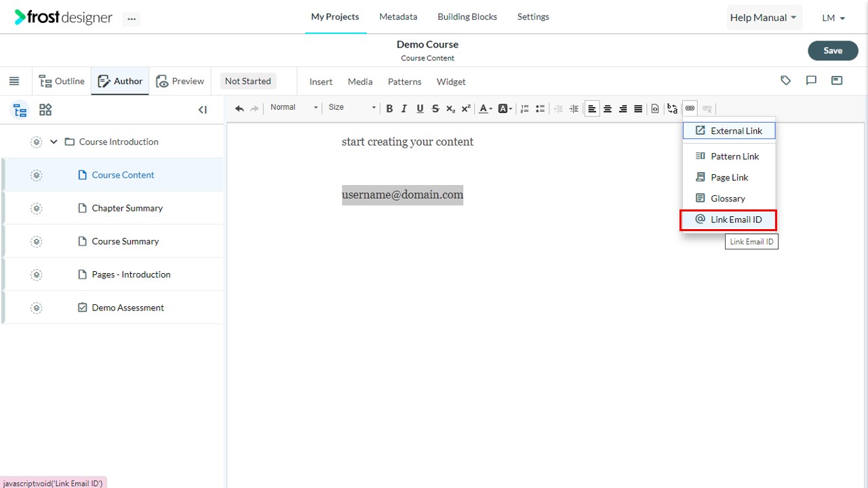Switch to tree view icon

tap(20, 110)
